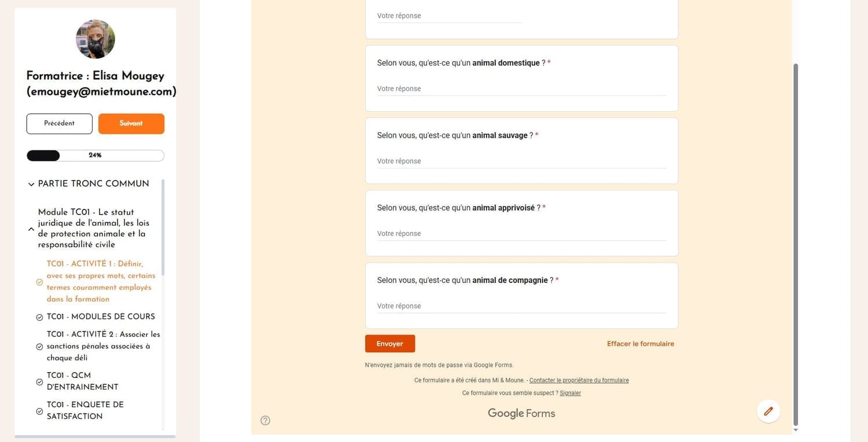
Task: Click the animal domestique answer field
Action: (521, 89)
